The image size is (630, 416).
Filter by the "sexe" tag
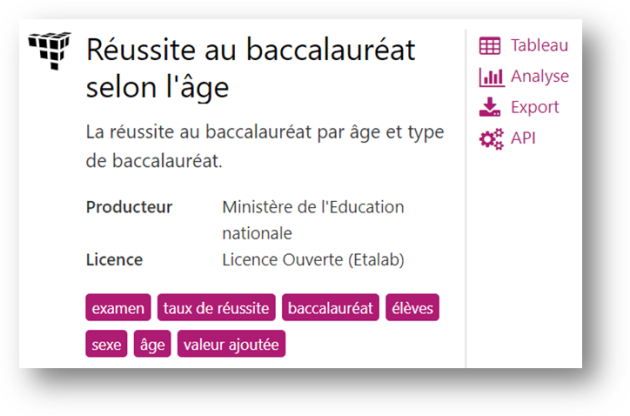[106, 345]
